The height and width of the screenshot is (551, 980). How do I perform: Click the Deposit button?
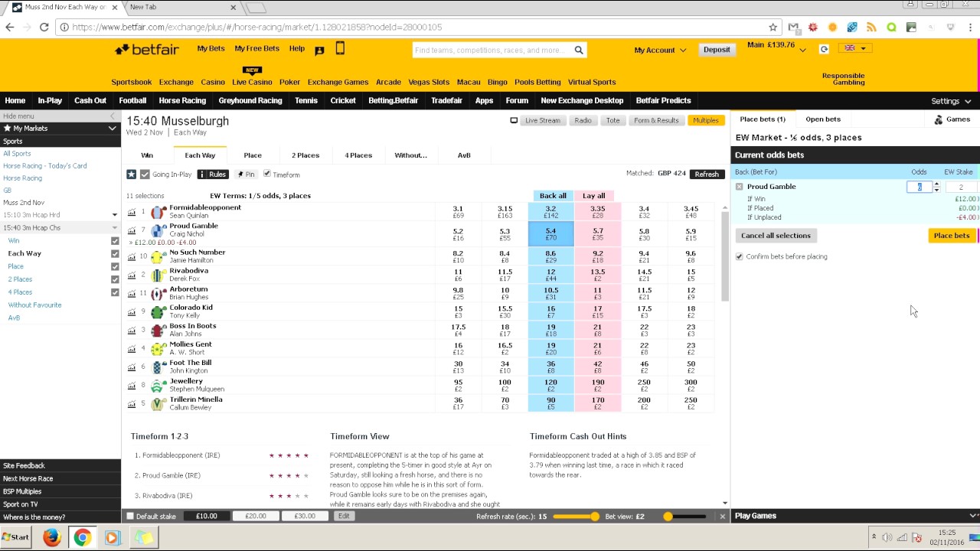(x=717, y=50)
